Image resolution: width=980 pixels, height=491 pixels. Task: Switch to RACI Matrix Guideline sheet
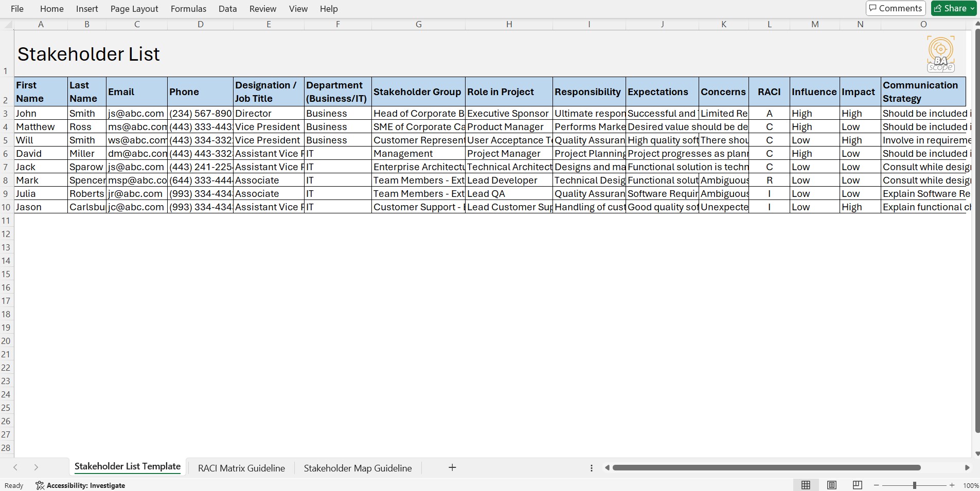(x=241, y=468)
